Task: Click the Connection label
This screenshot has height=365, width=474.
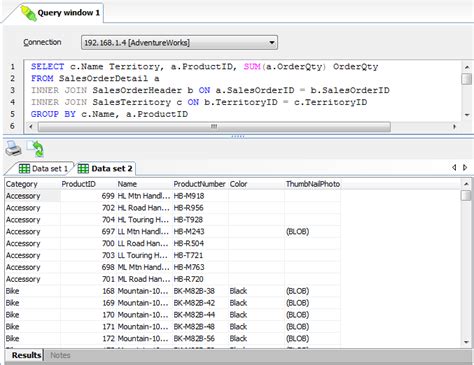Action: [42, 42]
